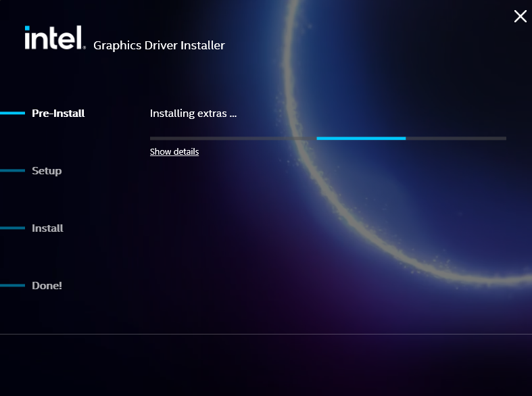
Task: Open the Show details link
Action: [174, 151]
